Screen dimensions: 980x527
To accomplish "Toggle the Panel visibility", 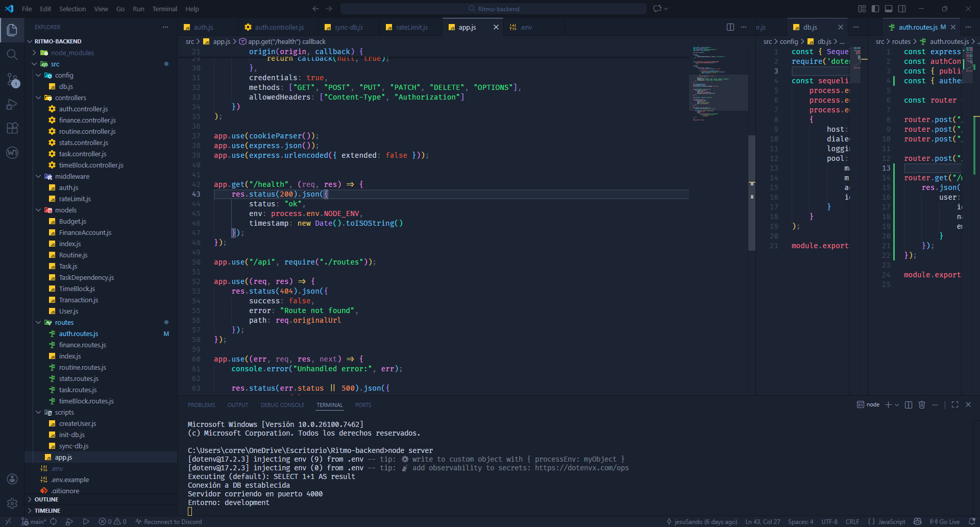I will tap(888, 9).
